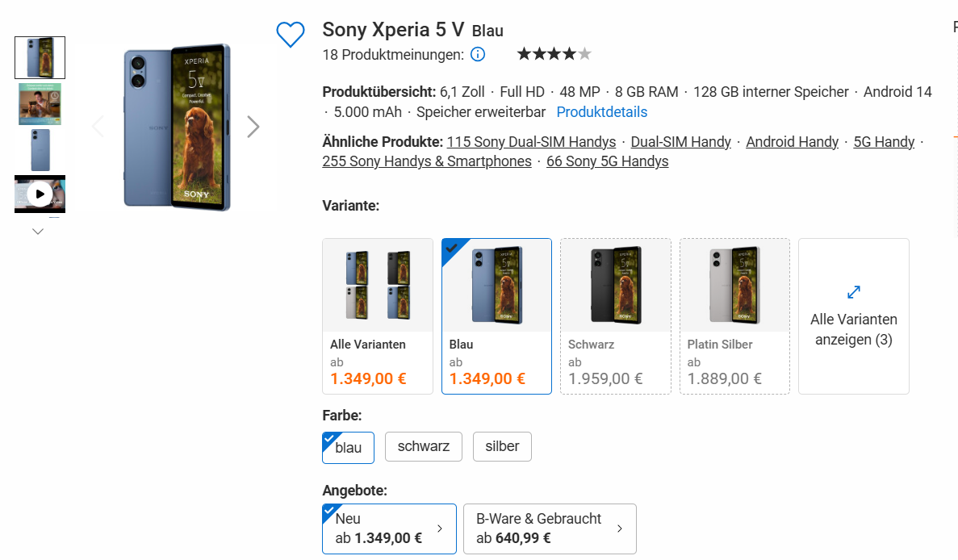This screenshot has height=560, width=958.
Task: Open Neu offers from 1.349,00 €
Action: pos(389,529)
